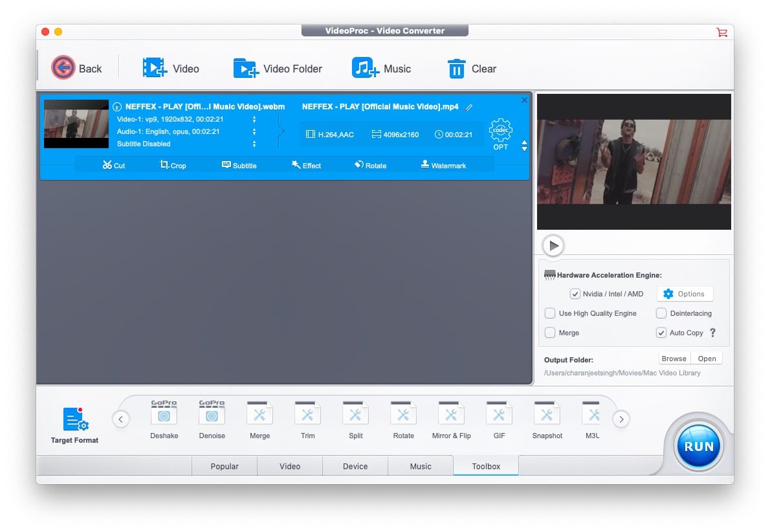Click the 4096x2160 resolution label

(395, 135)
